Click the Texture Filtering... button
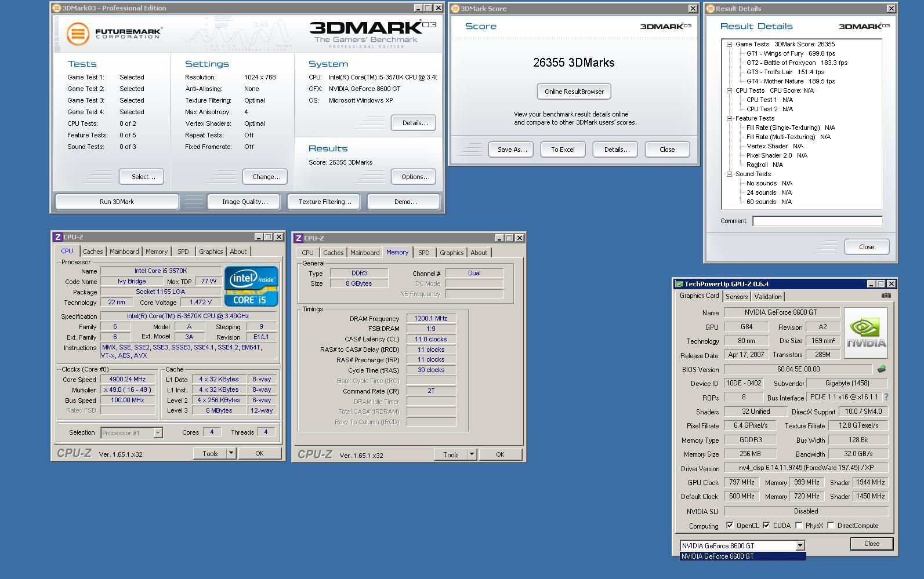This screenshot has height=579, width=924. point(325,202)
